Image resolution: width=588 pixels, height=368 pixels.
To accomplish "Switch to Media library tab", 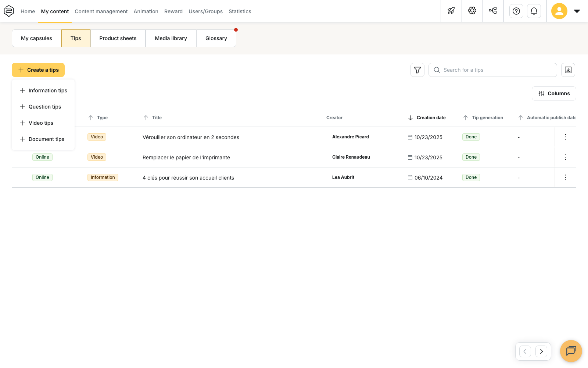I will 171,38.
